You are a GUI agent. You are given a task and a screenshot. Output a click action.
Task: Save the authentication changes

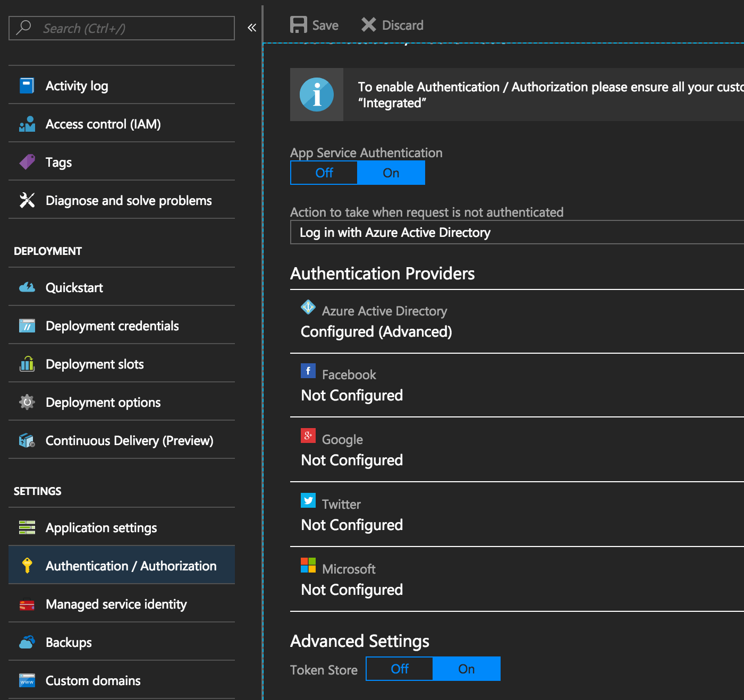coord(314,24)
